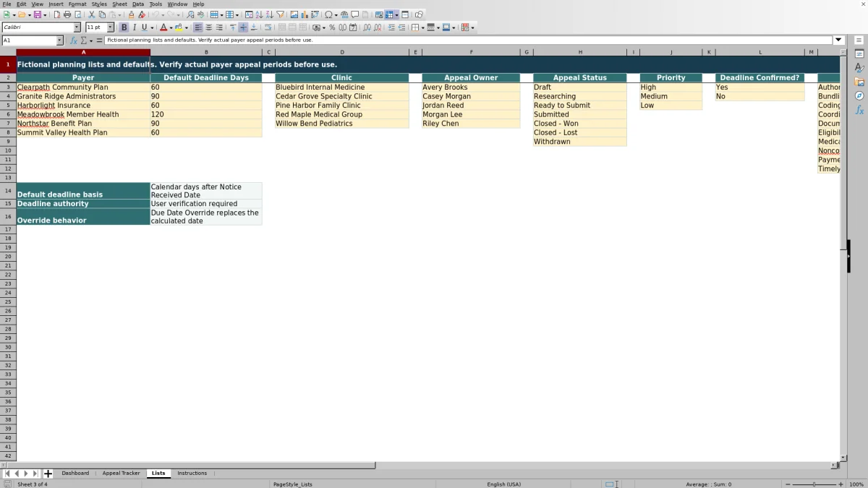868x488 pixels.
Task: Click the AutoFilter funnel icon
Action: (x=280, y=14)
